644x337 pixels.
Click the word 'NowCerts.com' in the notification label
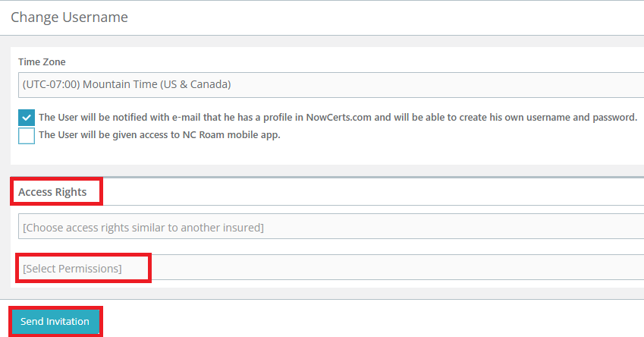[x=339, y=118]
